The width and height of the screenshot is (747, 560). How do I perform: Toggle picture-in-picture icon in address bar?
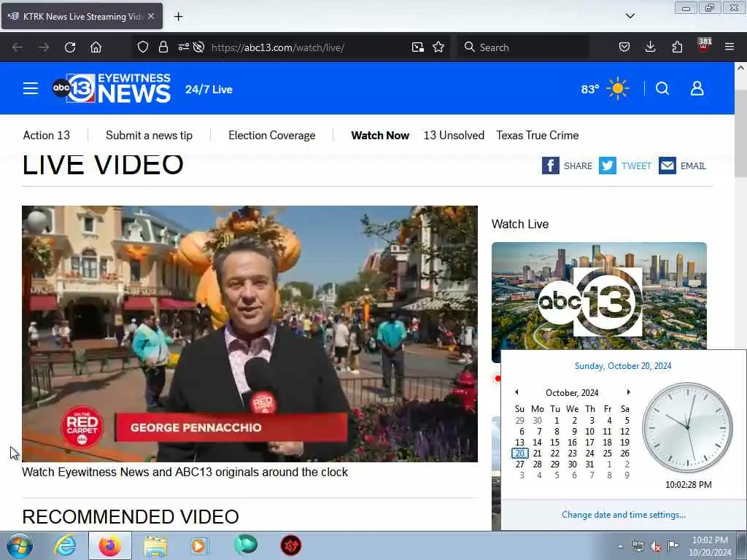tap(418, 47)
